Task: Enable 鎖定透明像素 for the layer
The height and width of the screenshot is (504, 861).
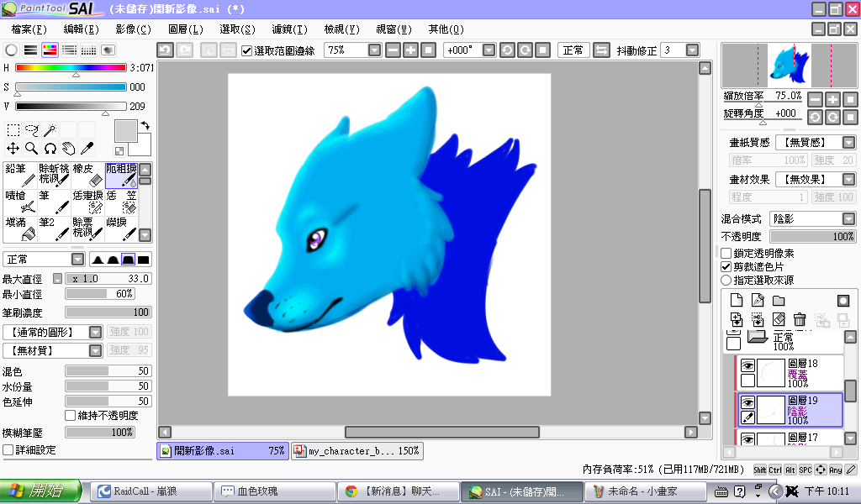Action: point(726,253)
